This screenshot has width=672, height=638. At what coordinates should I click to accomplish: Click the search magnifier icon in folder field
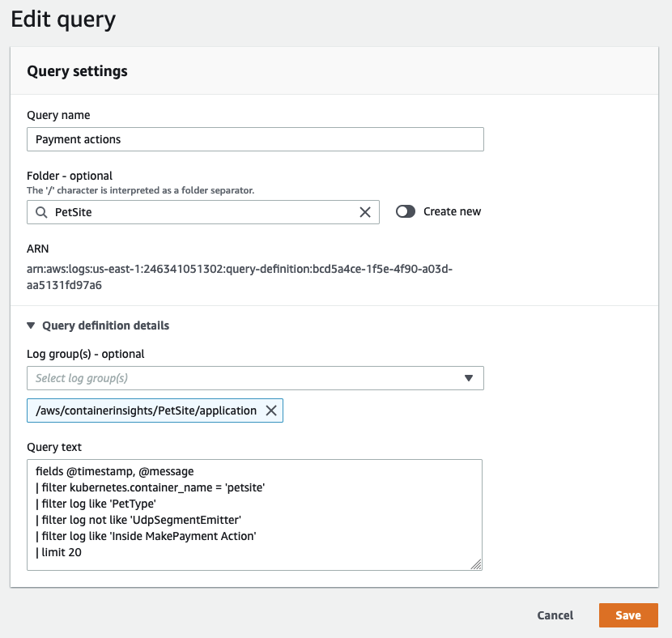(x=41, y=212)
